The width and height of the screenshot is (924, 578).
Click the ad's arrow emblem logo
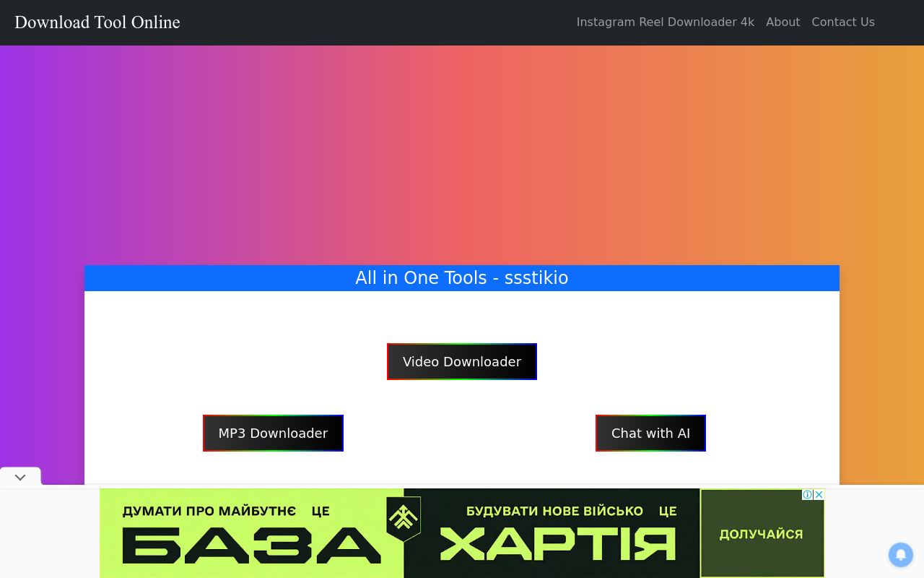[x=404, y=518]
